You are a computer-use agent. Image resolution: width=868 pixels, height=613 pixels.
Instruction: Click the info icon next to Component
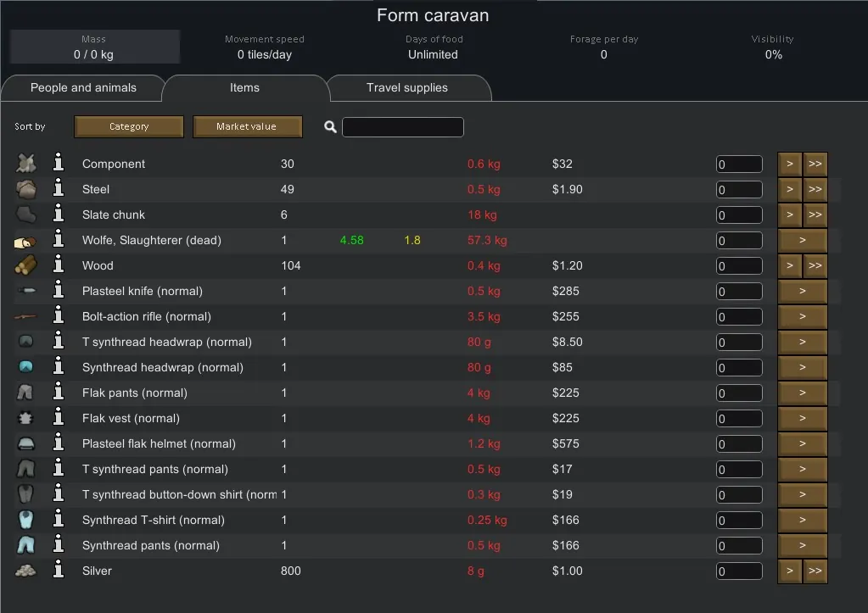[x=59, y=164]
